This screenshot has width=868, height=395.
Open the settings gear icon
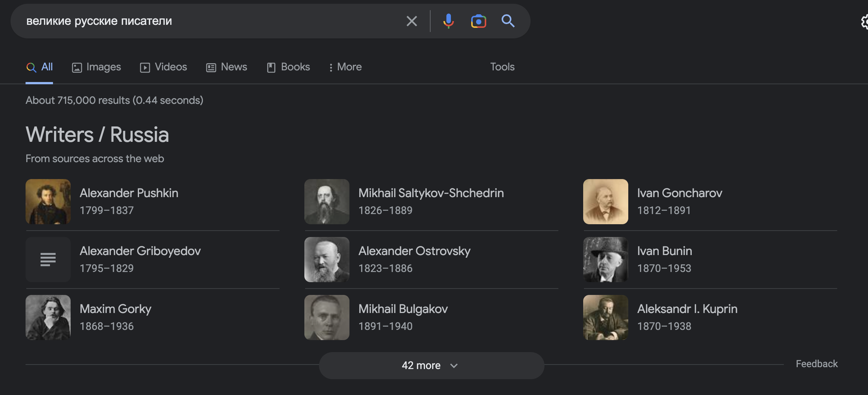coord(864,22)
